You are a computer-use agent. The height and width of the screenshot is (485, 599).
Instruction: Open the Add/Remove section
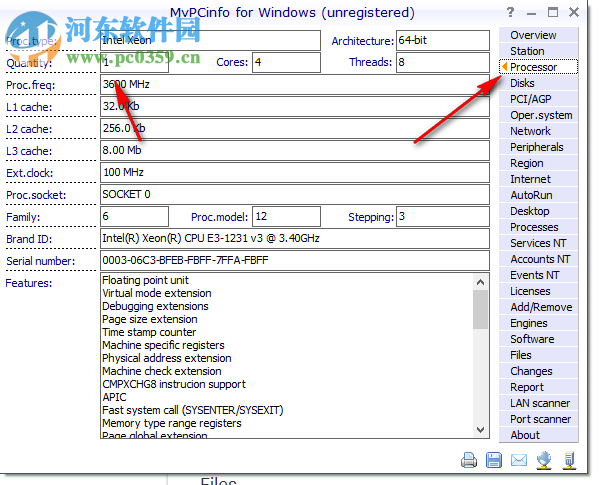coord(538,307)
